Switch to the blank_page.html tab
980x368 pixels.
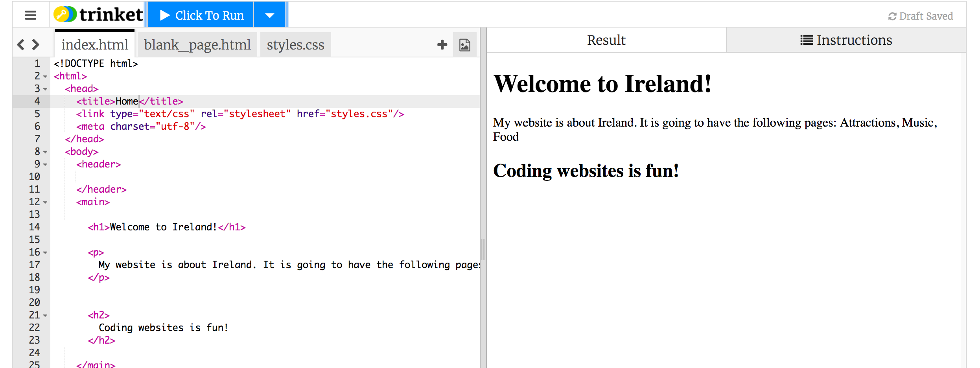pyautogui.click(x=197, y=45)
